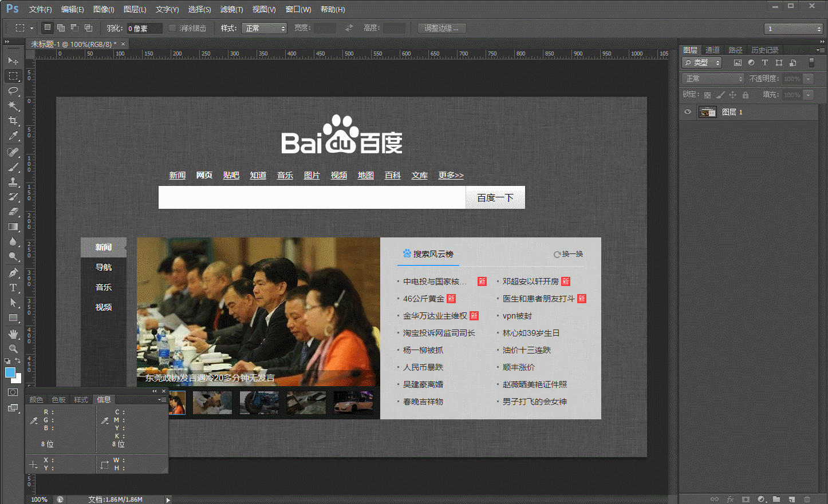The width and height of the screenshot is (828, 504).
Task: Open the 文件(F) menu
Action: click(40, 9)
